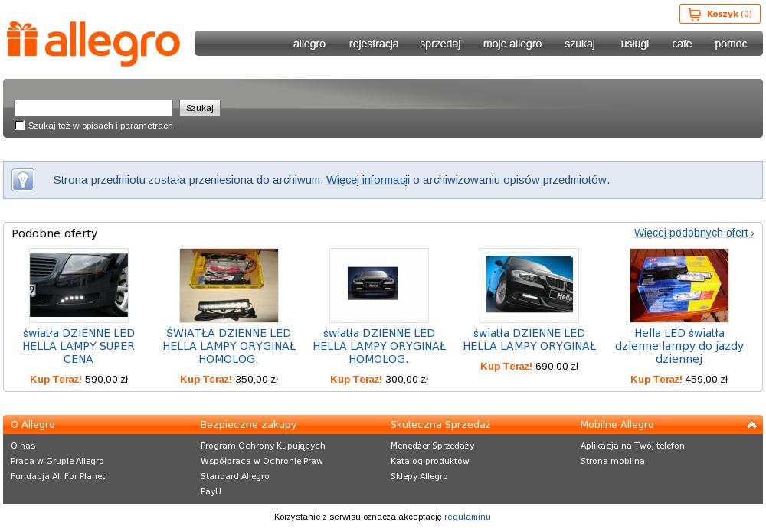Open Współpraca w Ochronie Praw link
The width and height of the screenshot is (766, 532).
tap(262, 461)
